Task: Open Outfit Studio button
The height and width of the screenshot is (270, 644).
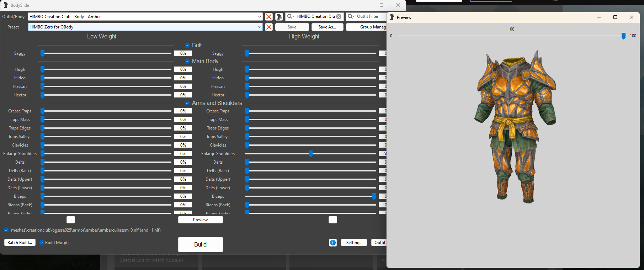Action: tap(379, 243)
